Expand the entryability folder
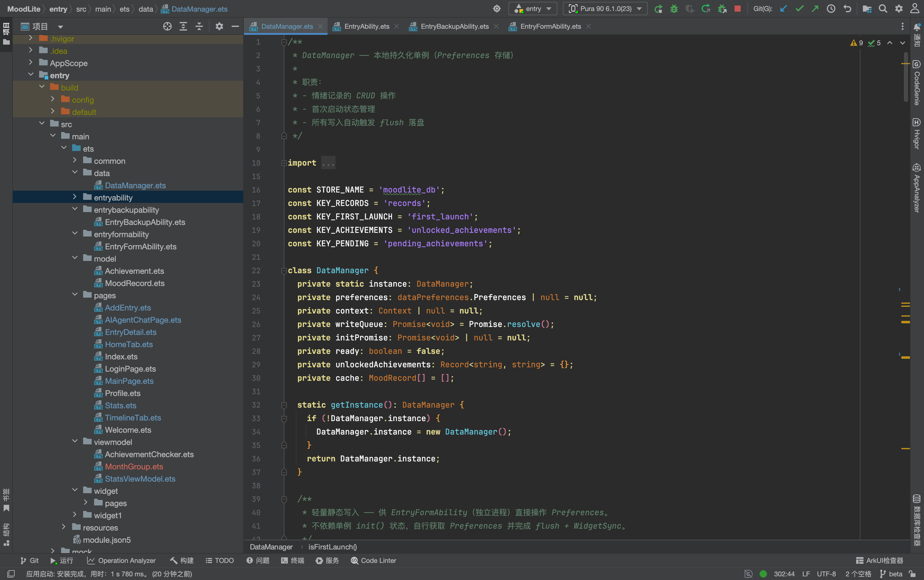The width and height of the screenshot is (924, 580). 75,197
